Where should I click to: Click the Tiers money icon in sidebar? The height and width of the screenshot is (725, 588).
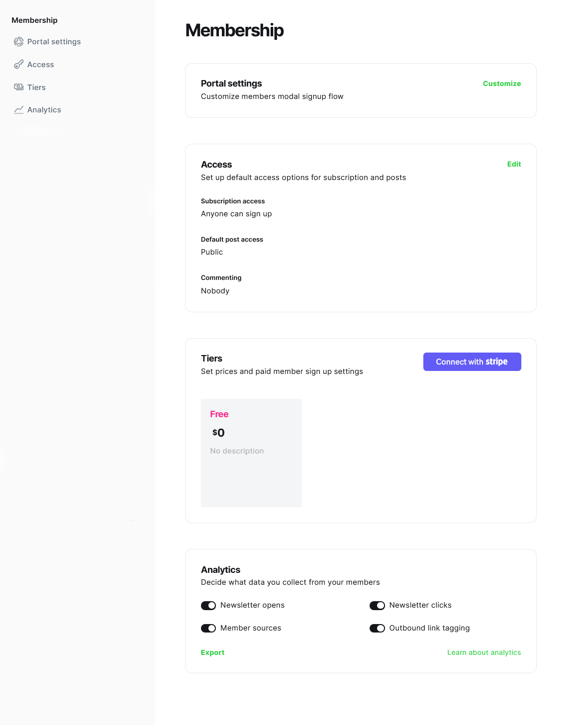click(x=18, y=87)
